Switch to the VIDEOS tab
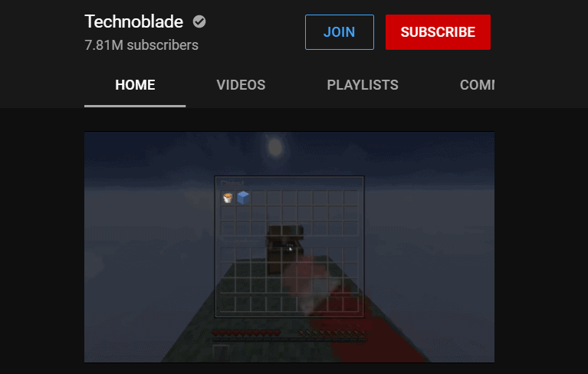Screen dimensions: 588x374 point(241,85)
